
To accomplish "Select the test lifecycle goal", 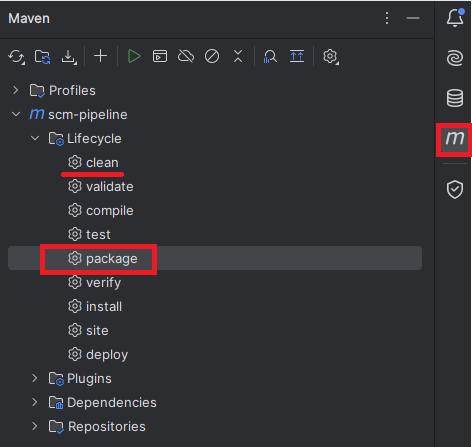I will click(x=98, y=235).
